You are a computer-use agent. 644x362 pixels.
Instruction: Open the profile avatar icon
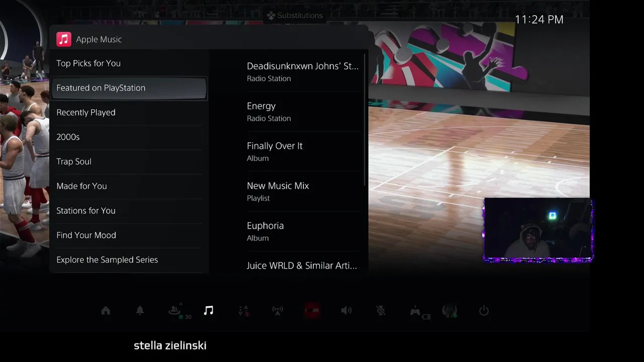tap(449, 311)
